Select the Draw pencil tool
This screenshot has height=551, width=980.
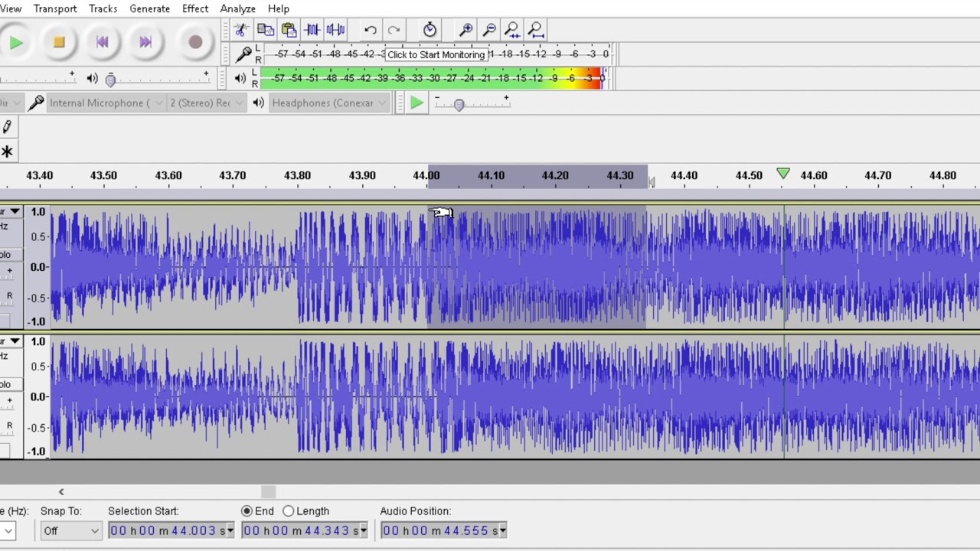click(7, 127)
